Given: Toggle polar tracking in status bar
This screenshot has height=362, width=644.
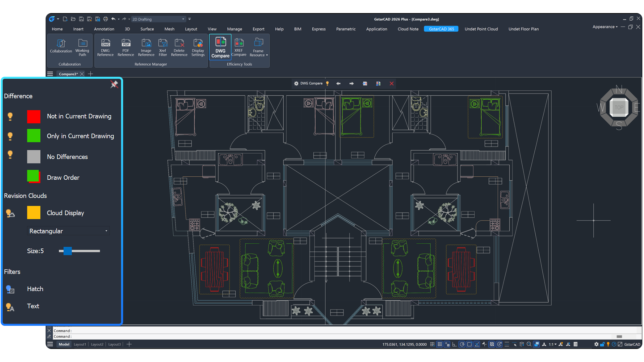Looking at the screenshot, I should (462, 344).
